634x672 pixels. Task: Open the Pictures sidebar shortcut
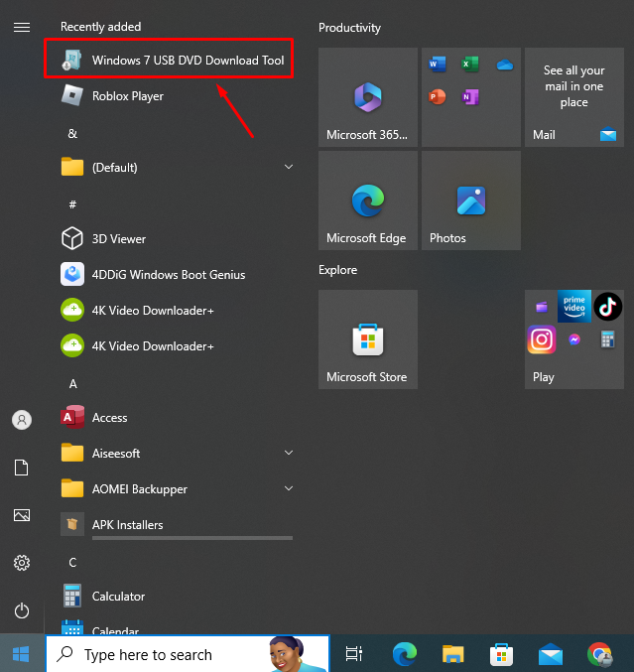tap(22, 515)
